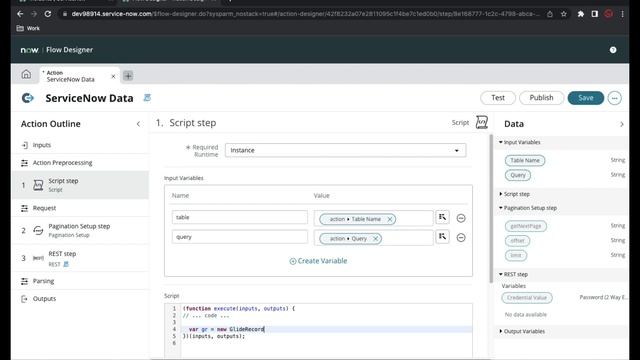The width and height of the screenshot is (640, 360).
Task: Bookmark this page with the star icon
Action: 564,14
